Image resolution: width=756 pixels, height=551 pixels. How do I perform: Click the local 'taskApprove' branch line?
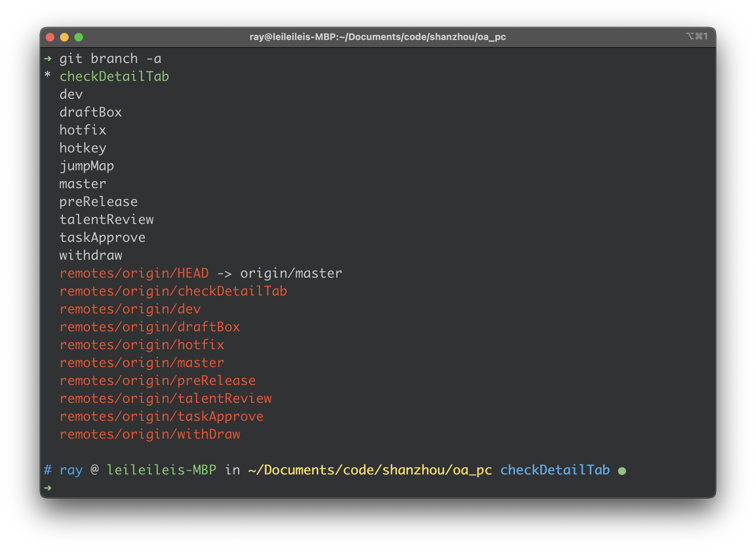point(102,238)
